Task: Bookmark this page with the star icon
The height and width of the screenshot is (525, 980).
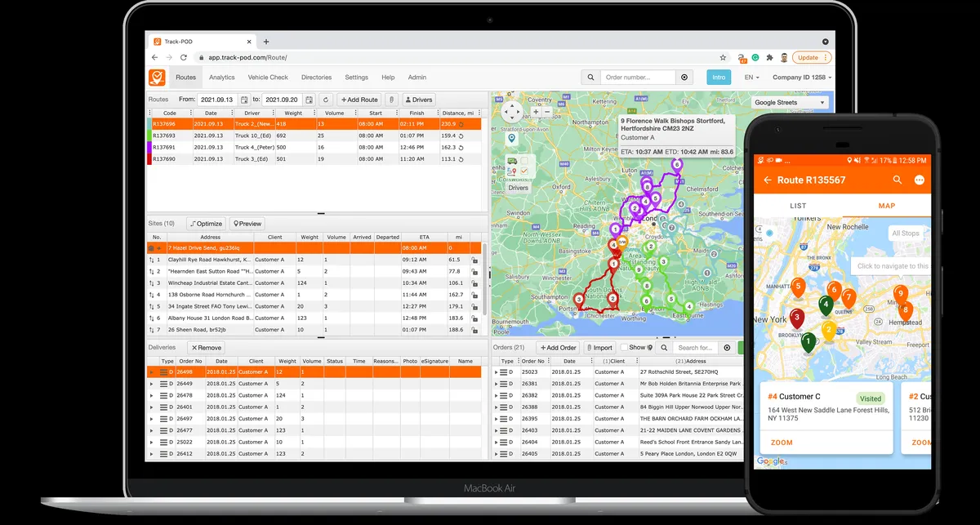Action: tap(723, 58)
